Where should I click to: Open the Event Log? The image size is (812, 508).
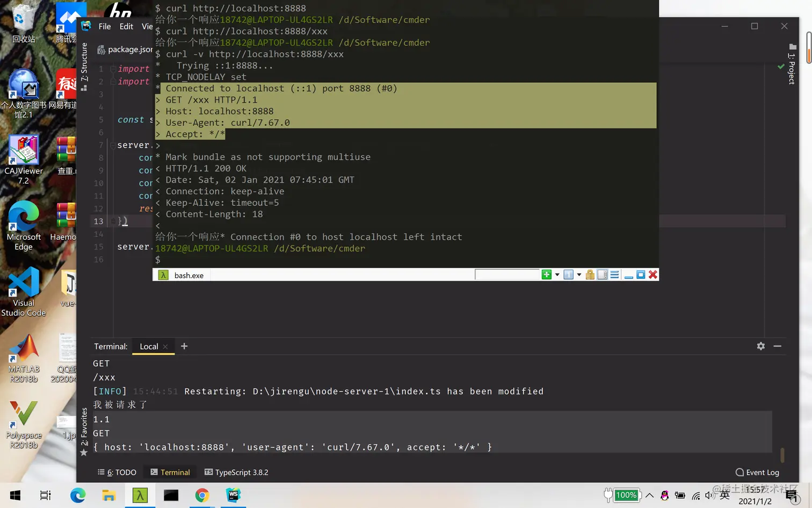[x=757, y=473]
